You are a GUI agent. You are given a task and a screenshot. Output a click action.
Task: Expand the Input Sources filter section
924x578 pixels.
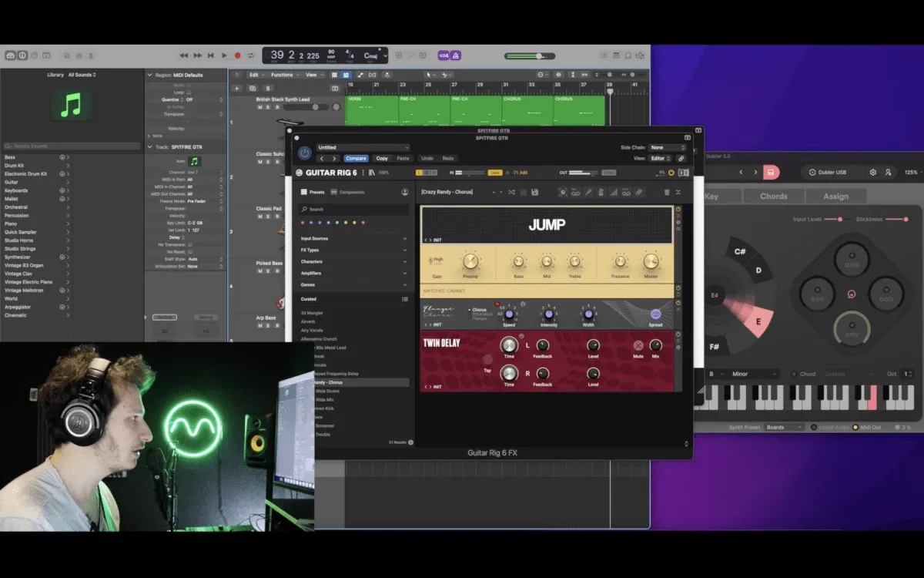click(x=354, y=239)
